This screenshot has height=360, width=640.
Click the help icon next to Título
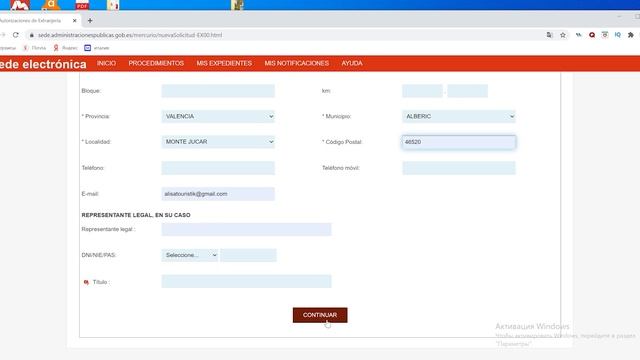coord(86,282)
